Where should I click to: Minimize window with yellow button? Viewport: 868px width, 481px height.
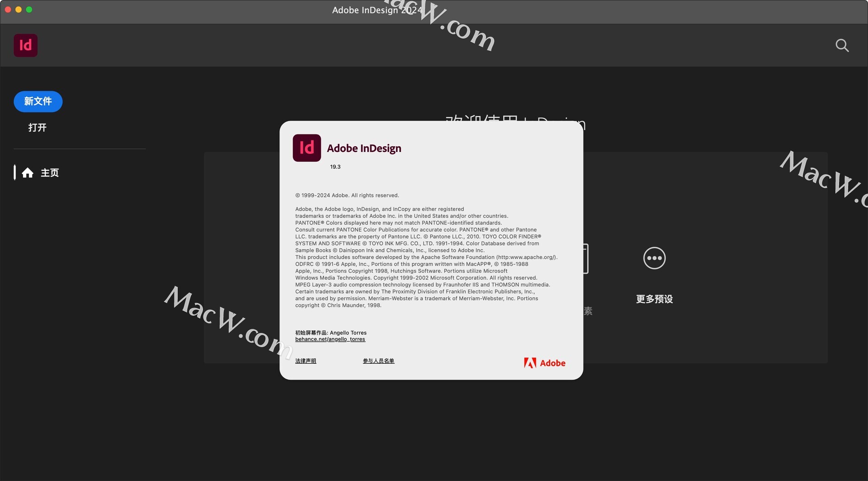click(19, 10)
